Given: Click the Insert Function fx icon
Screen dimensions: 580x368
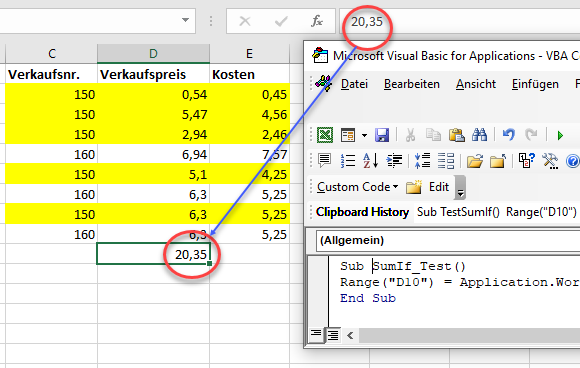Looking at the screenshot, I should point(317,21).
